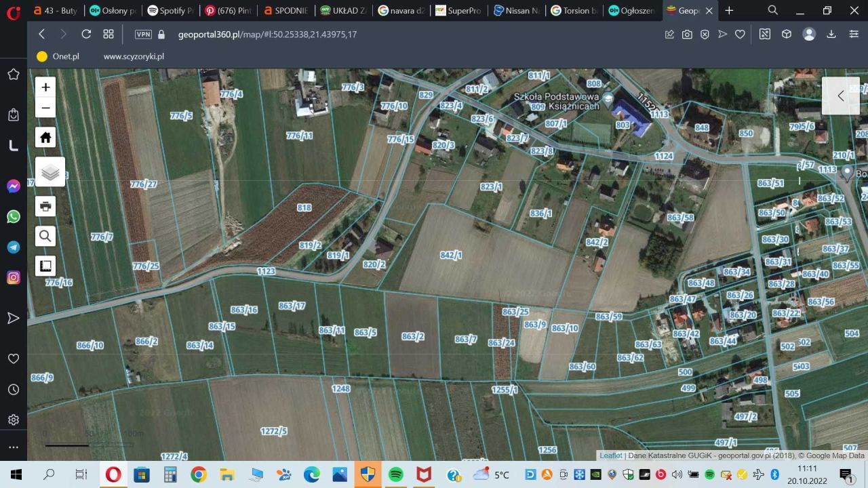The image size is (868, 488).
Task: Select the measure area tool icon
Action: (x=45, y=266)
